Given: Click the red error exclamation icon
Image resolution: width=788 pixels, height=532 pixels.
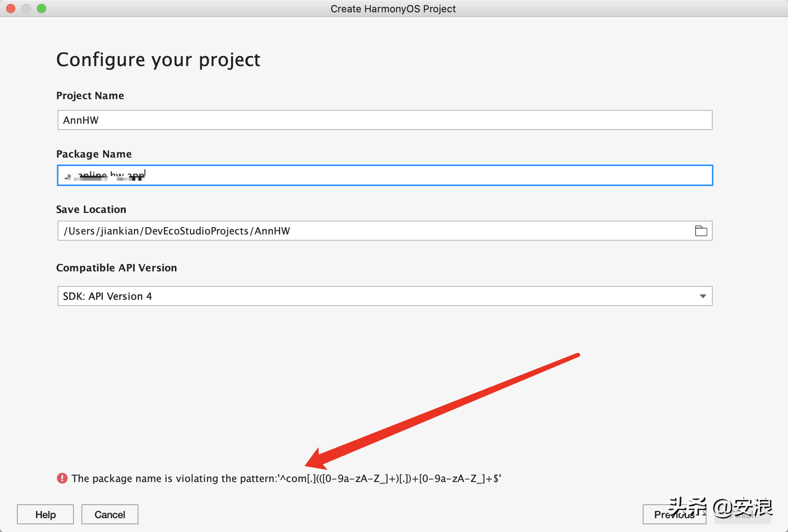Looking at the screenshot, I should (x=62, y=478).
